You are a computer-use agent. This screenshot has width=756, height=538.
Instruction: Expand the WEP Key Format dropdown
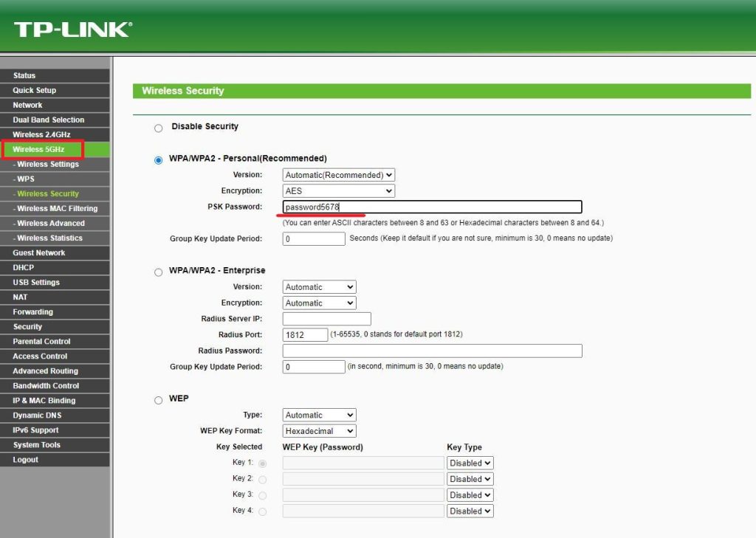[318, 430]
